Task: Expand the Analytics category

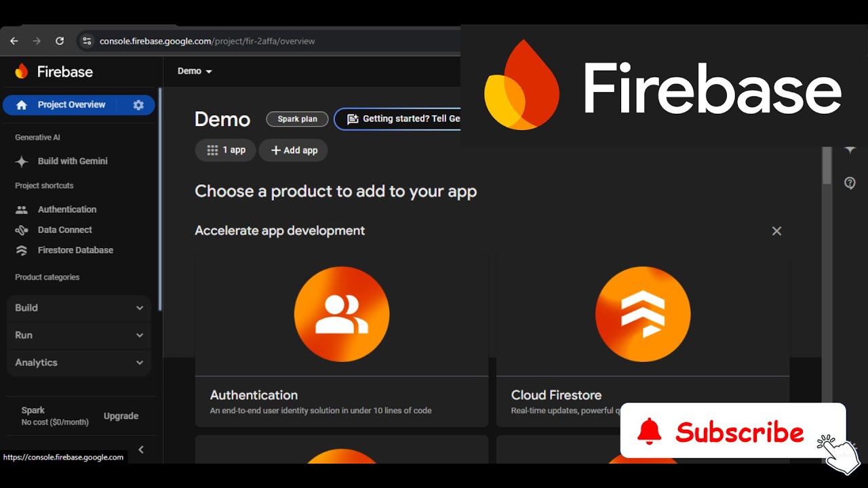Action: coord(79,363)
